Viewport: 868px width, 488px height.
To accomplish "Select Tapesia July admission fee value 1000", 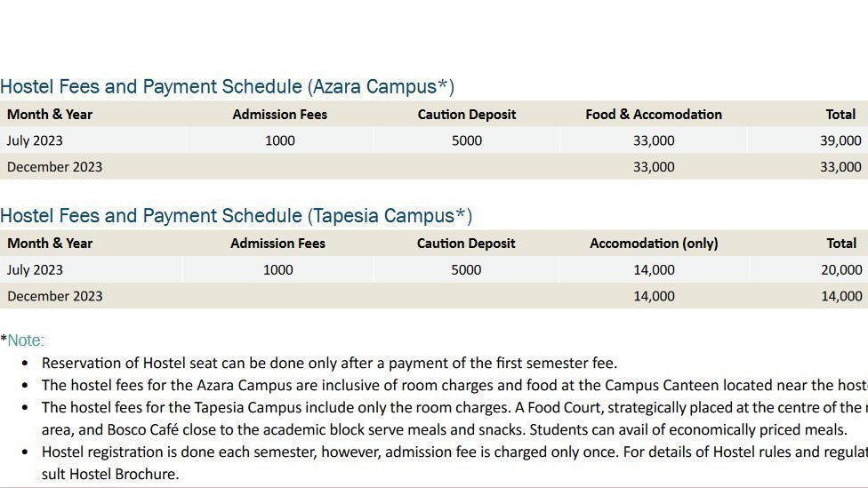I will (278, 269).
